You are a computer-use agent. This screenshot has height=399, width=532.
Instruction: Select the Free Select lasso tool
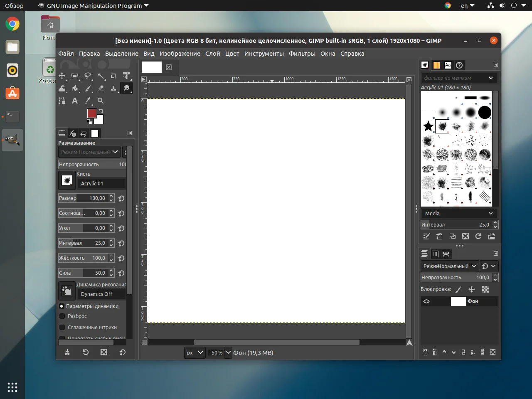[88, 76]
